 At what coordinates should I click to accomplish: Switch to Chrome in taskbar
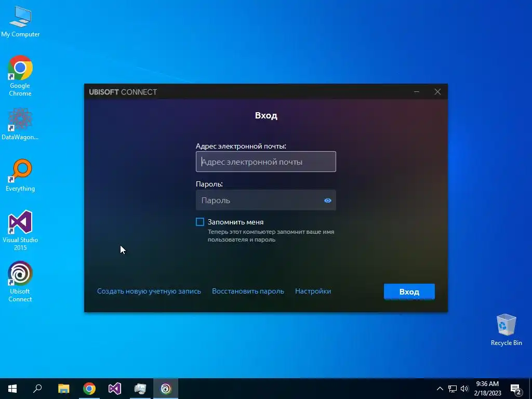[x=89, y=389]
